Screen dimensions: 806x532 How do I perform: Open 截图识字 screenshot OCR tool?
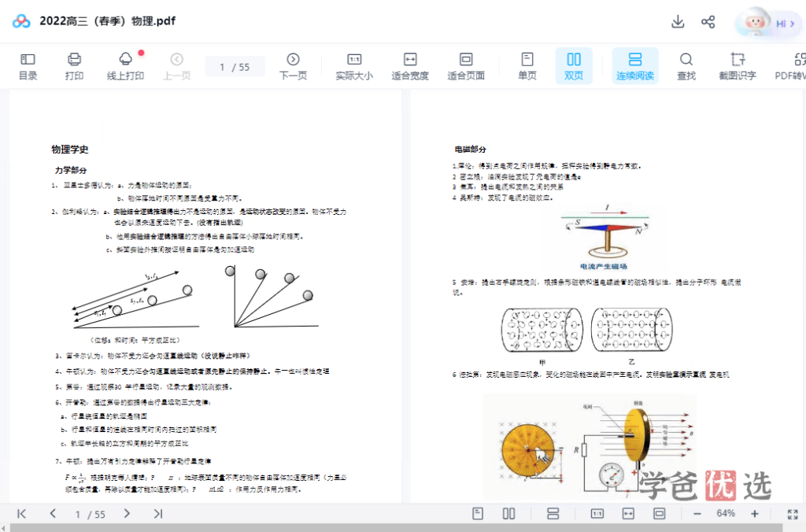pyautogui.click(x=737, y=67)
